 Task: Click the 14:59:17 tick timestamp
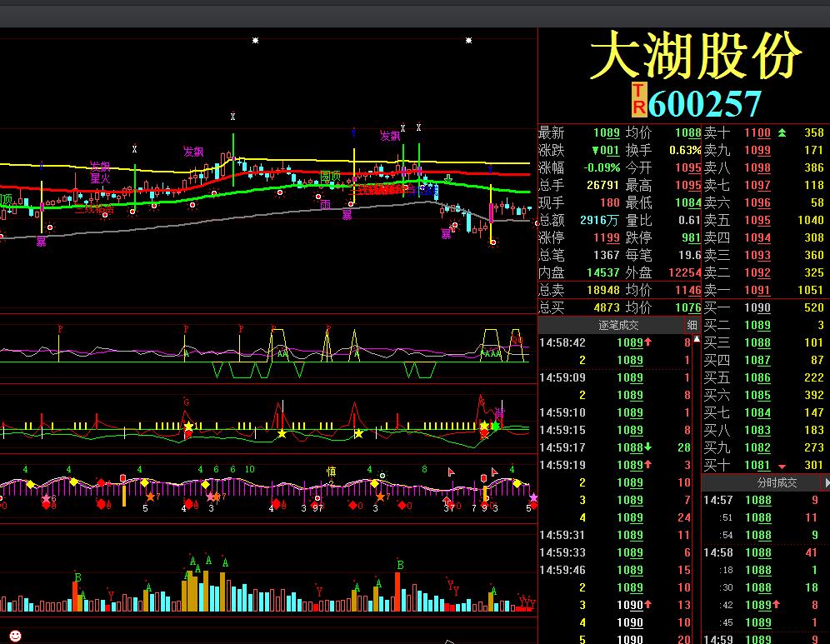click(x=562, y=447)
